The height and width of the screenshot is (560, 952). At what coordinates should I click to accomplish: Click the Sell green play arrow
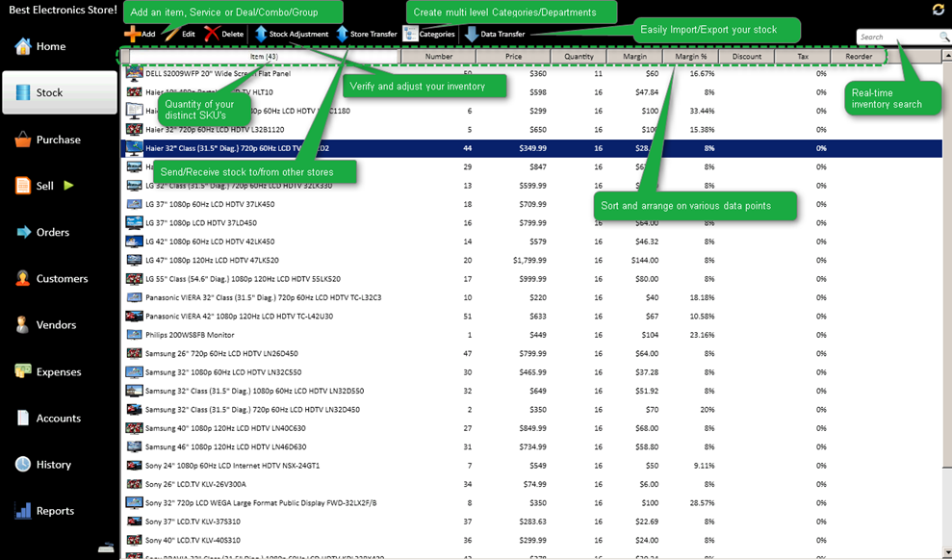(x=68, y=186)
